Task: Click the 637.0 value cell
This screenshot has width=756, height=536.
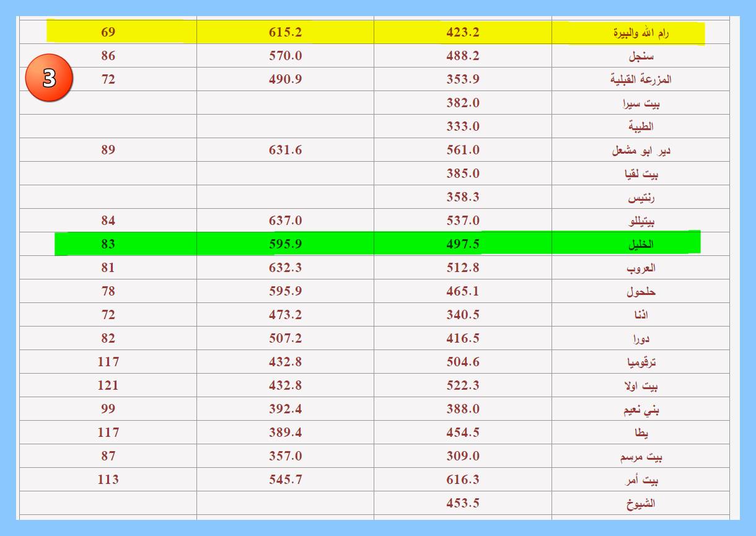Action: coord(285,221)
